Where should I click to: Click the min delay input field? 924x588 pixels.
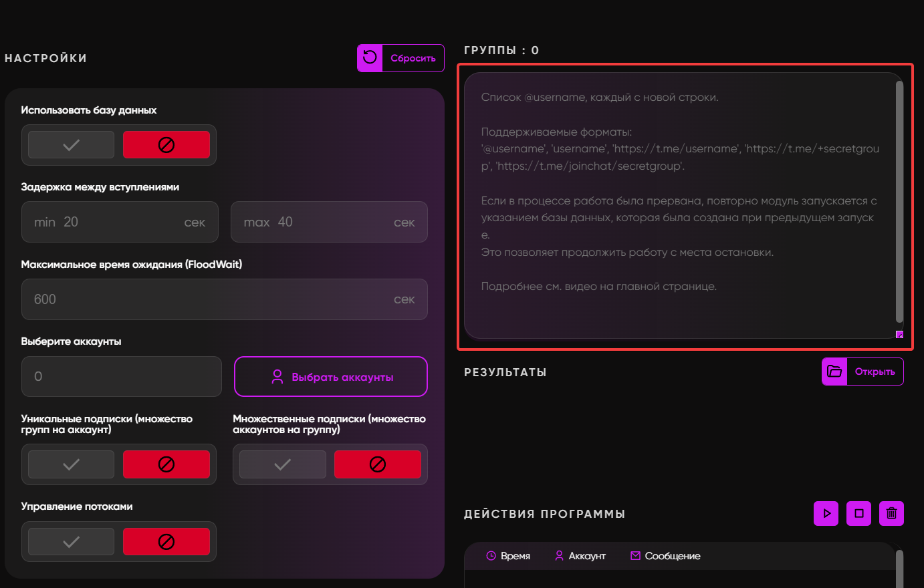click(x=120, y=222)
